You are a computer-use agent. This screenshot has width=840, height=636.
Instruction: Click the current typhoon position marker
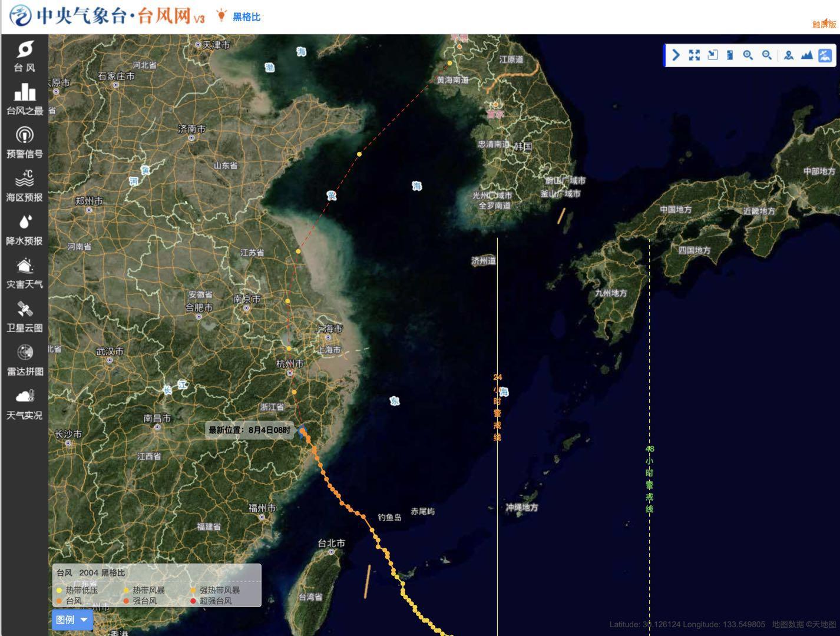tap(302, 431)
